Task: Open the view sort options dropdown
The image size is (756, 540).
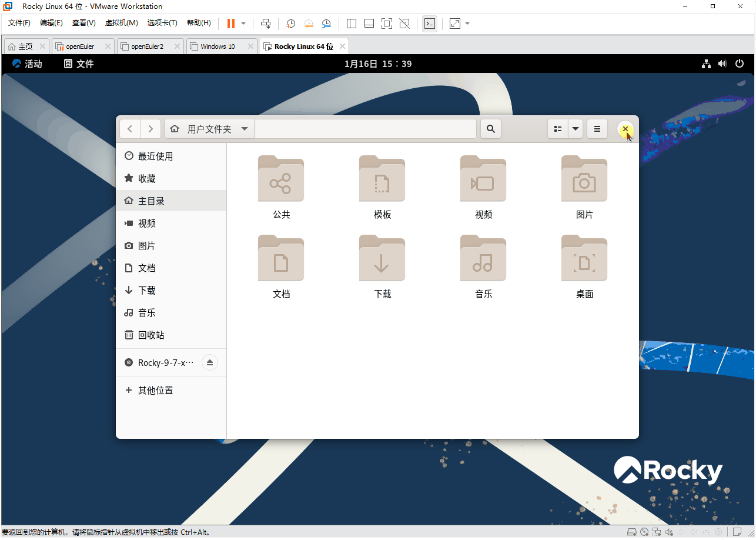Action: point(575,129)
